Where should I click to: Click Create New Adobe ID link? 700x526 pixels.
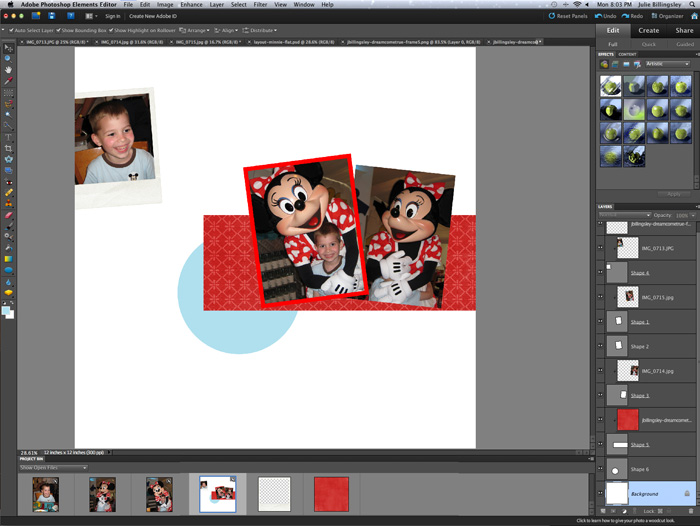pyautogui.click(x=153, y=16)
